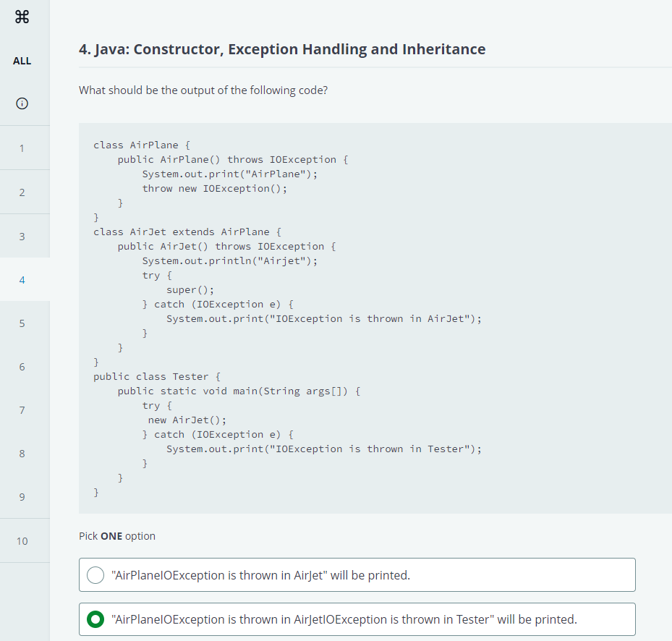The height and width of the screenshot is (641, 672).
Task: Click the "new AirJet();" code line
Action: tap(187, 420)
